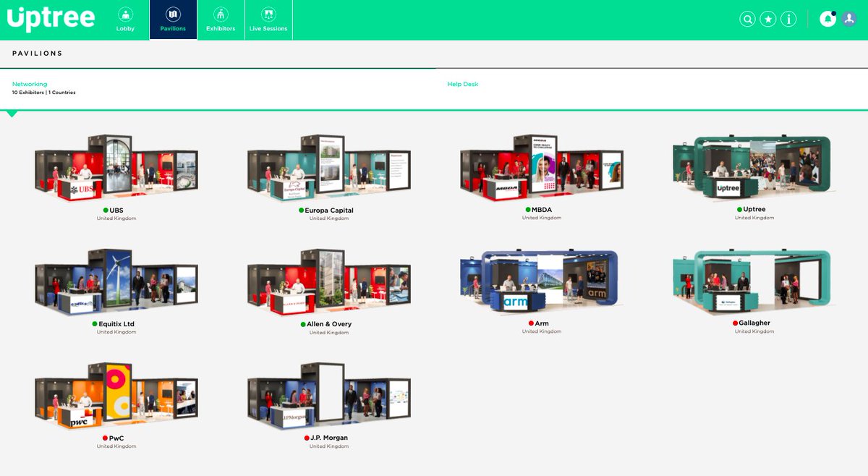Select the Pavilions tab
The image size is (868, 476).
click(x=173, y=20)
